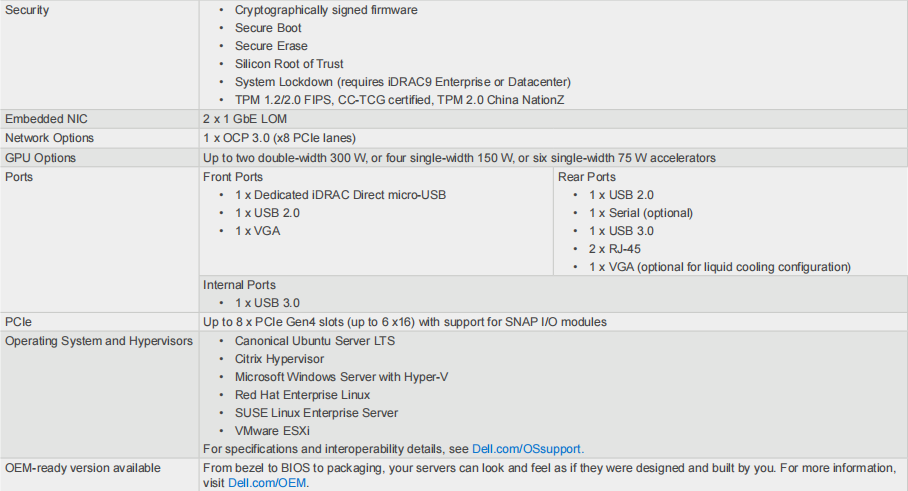Screen dimensions: 908x491
Task: Click the Silicon Root of Trust item
Action: [289, 64]
